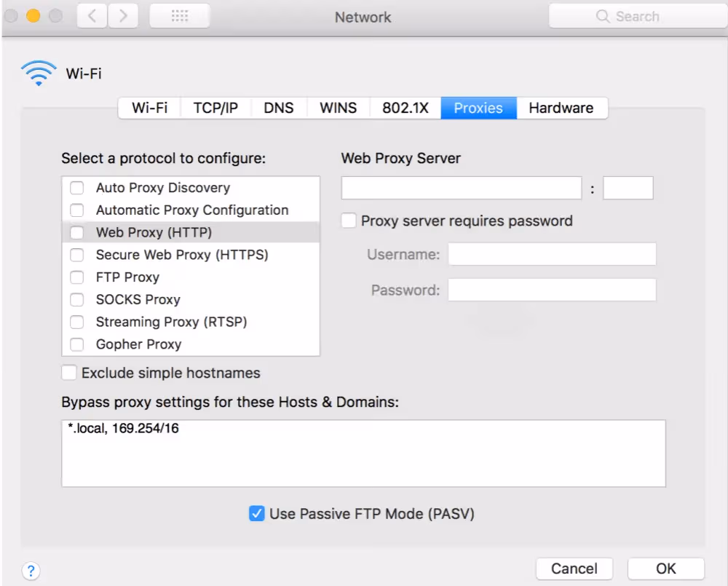Switch to the TCP/IP tab
Screen dimensions: 728x586
pos(215,108)
